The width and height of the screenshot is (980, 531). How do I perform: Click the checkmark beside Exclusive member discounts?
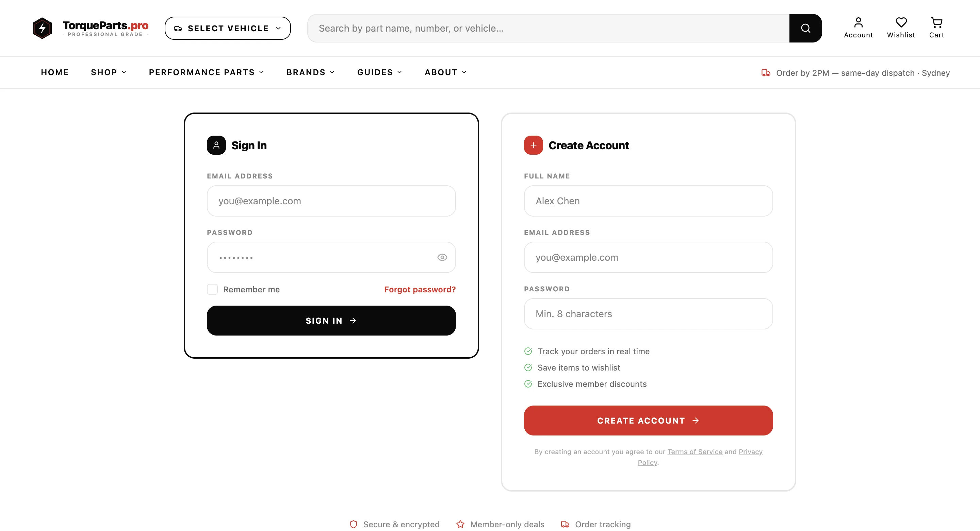click(528, 384)
